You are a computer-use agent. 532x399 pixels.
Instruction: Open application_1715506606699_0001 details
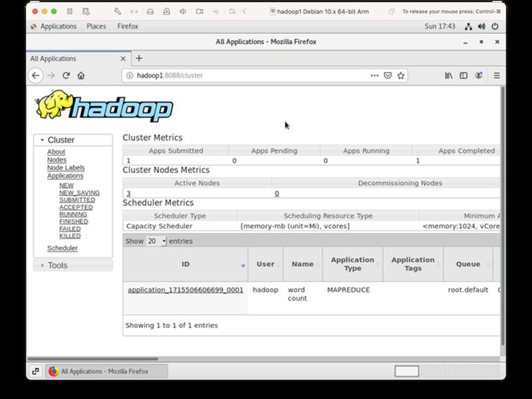coord(186,290)
